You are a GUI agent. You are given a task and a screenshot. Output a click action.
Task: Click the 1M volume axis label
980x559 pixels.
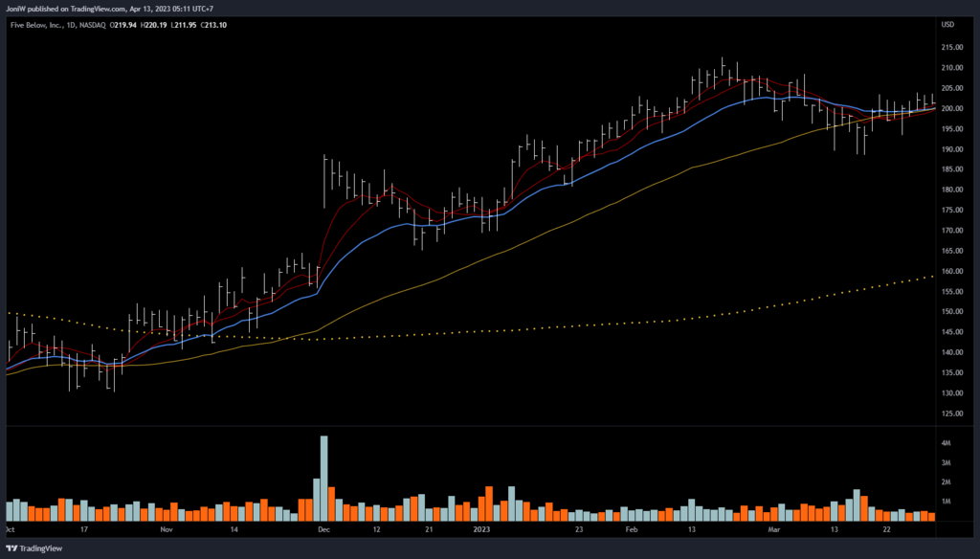point(946,502)
